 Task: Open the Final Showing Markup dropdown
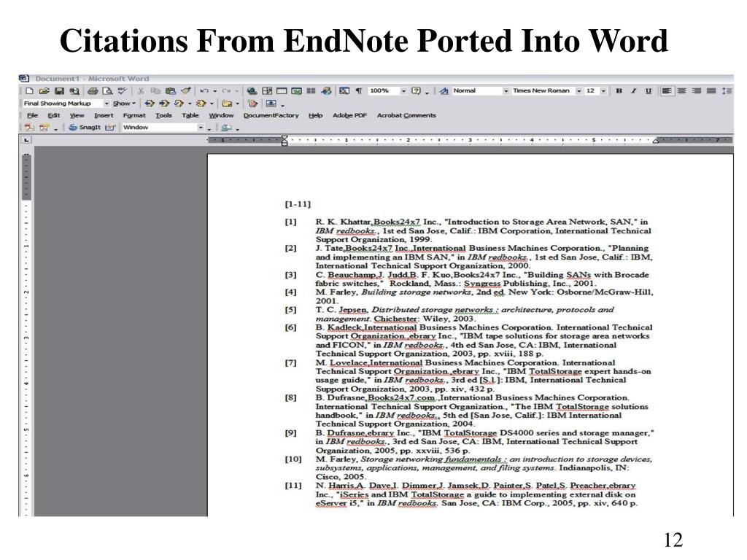pos(107,104)
